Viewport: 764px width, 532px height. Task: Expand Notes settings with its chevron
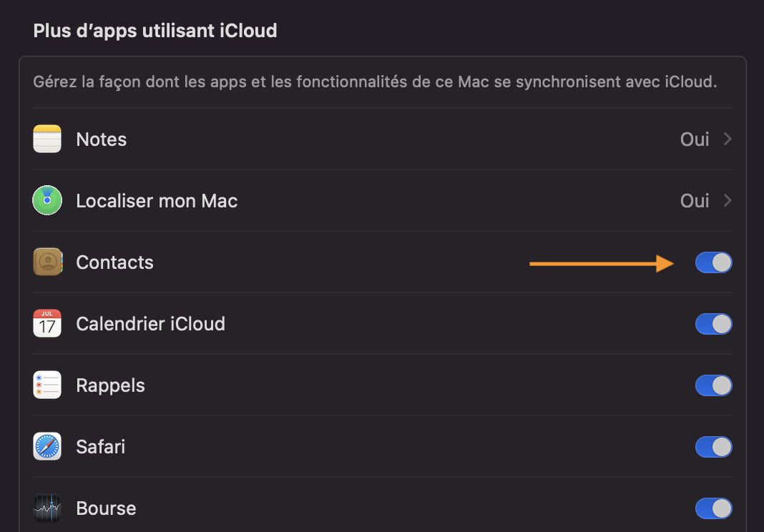[728, 139]
